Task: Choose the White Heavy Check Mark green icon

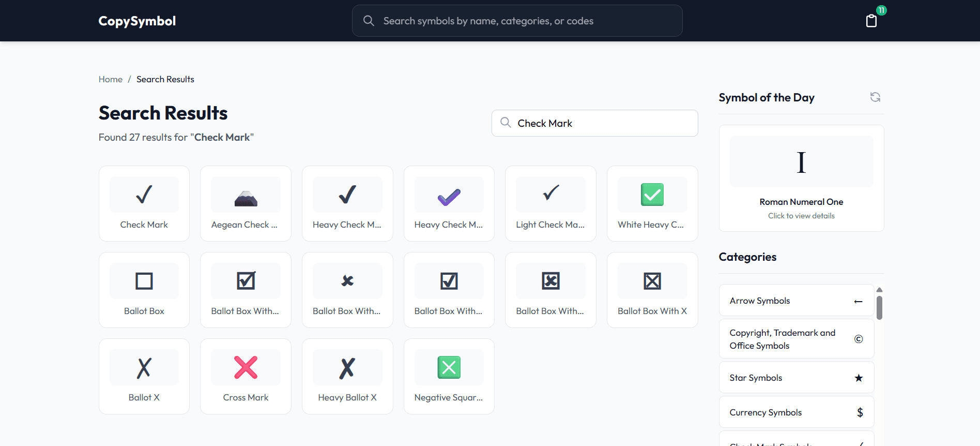Action: (652, 203)
